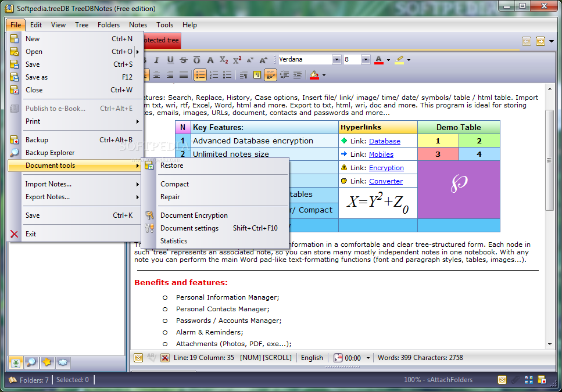
Task: Open the font color dropdown arrow
Action: click(388, 60)
